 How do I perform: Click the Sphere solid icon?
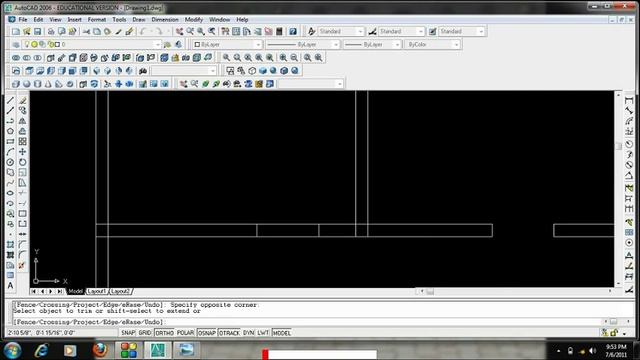27,84
